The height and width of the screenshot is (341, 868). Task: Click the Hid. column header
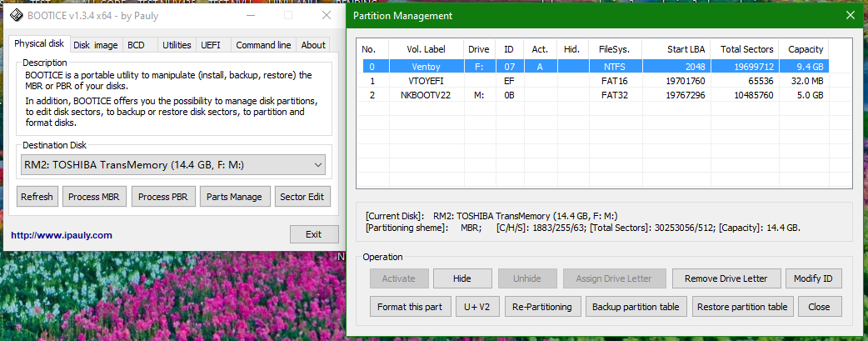[x=571, y=49]
